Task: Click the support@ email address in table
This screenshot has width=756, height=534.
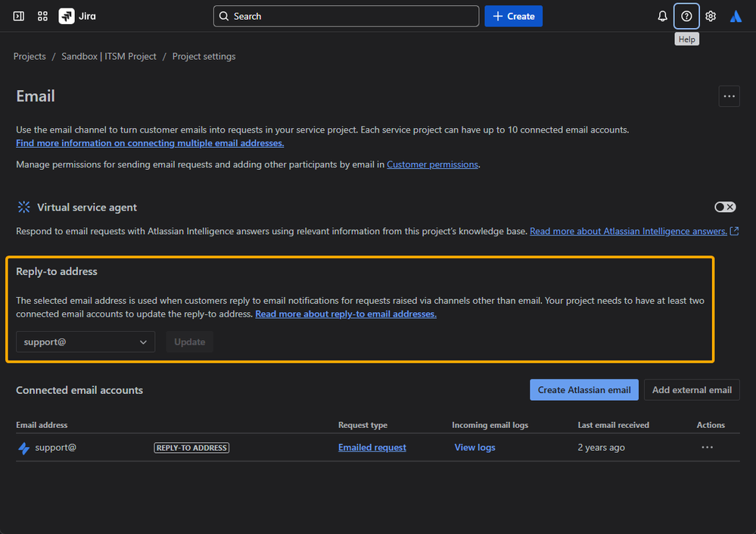Action: pos(55,447)
